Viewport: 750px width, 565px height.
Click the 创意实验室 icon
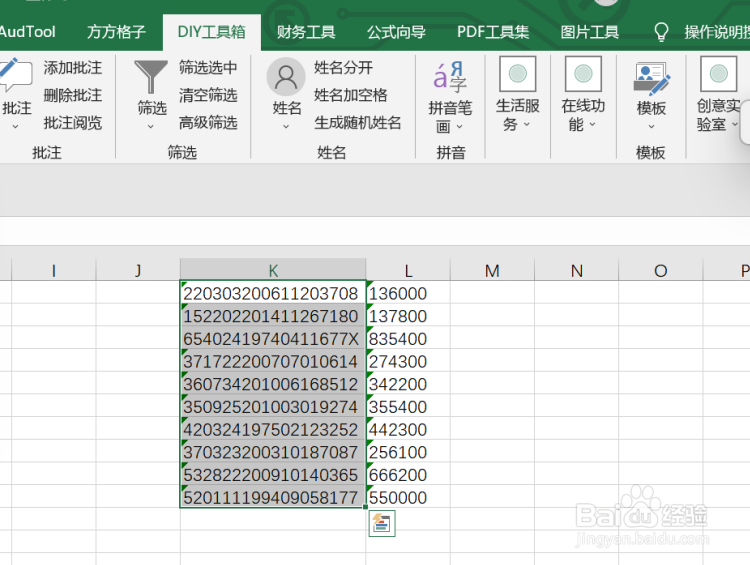pyautogui.click(x=718, y=74)
